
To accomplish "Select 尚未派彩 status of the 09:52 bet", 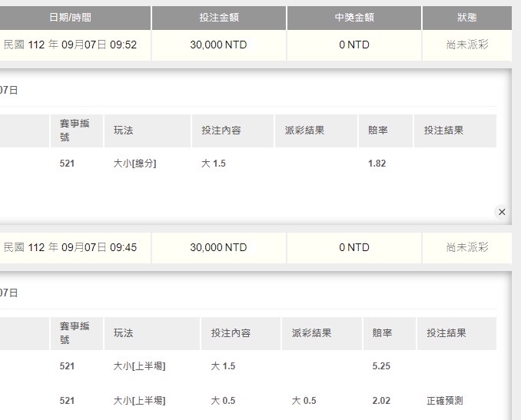I will point(466,45).
